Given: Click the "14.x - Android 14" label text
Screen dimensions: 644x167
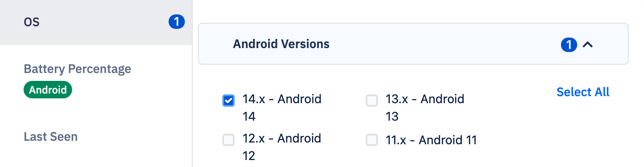Looking at the screenshot, I should [x=282, y=108].
